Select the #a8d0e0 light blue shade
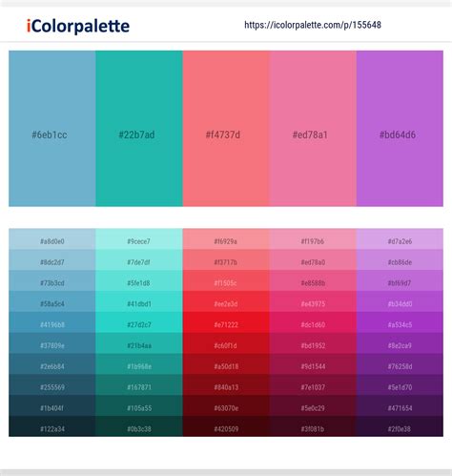The image size is (452, 476). 52,239
